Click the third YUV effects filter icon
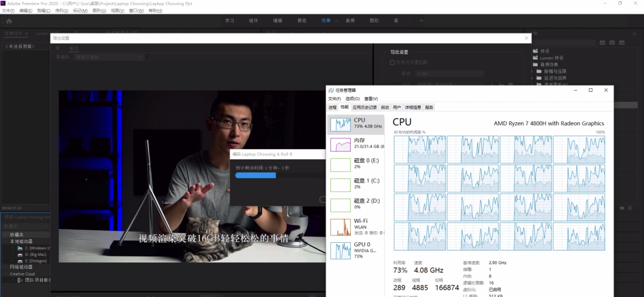 (622, 42)
